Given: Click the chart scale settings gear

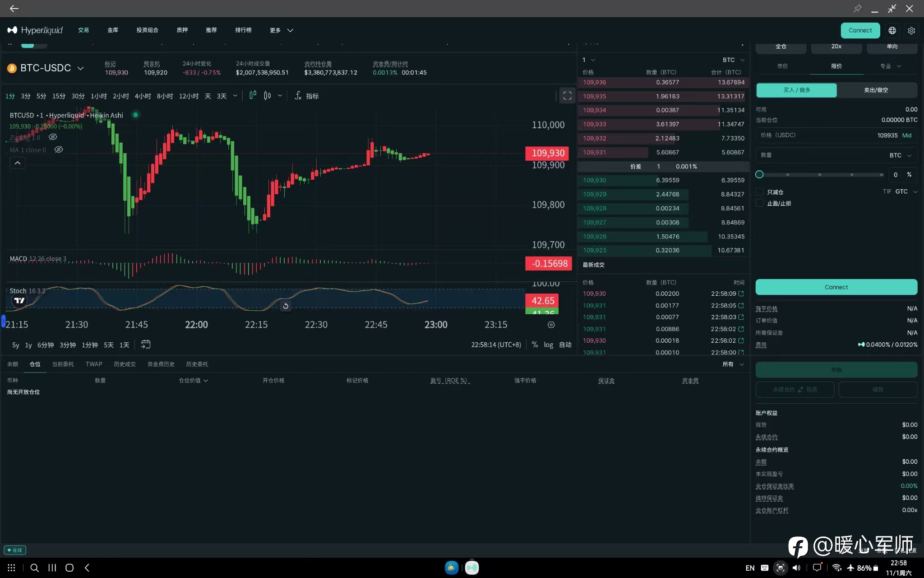Looking at the screenshot, I should (x=551, y=325).
